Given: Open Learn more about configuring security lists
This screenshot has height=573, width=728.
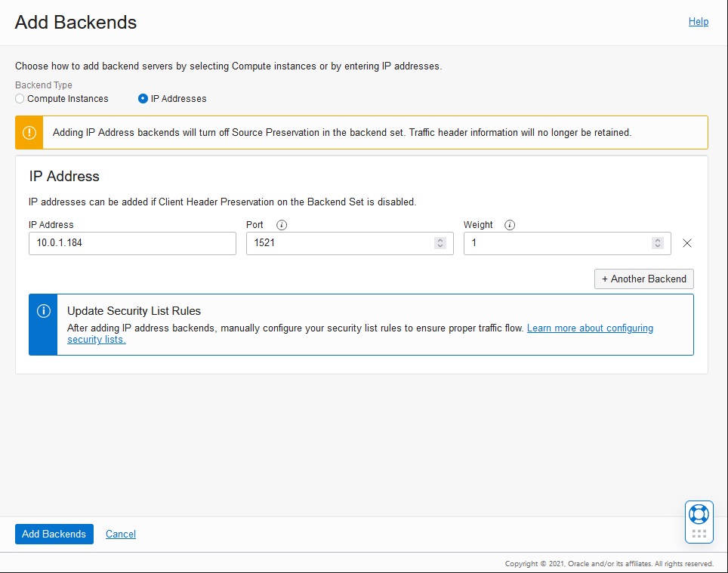Looking at the screenshot, I should point(590,328).
